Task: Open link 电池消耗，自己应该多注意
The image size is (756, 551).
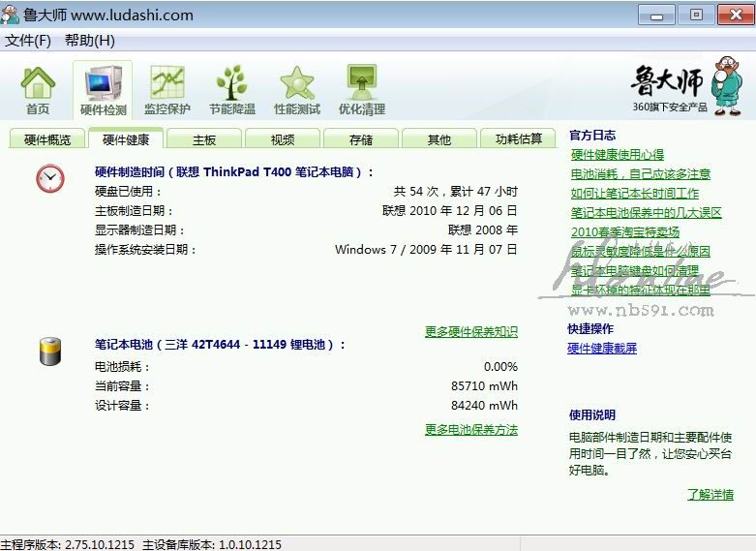Action: pos(641,173)
